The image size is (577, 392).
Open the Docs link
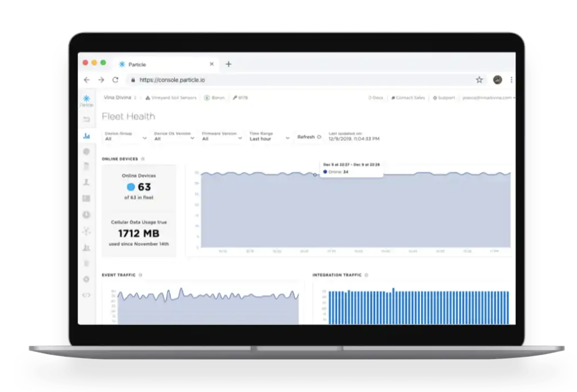coord(376,98)
